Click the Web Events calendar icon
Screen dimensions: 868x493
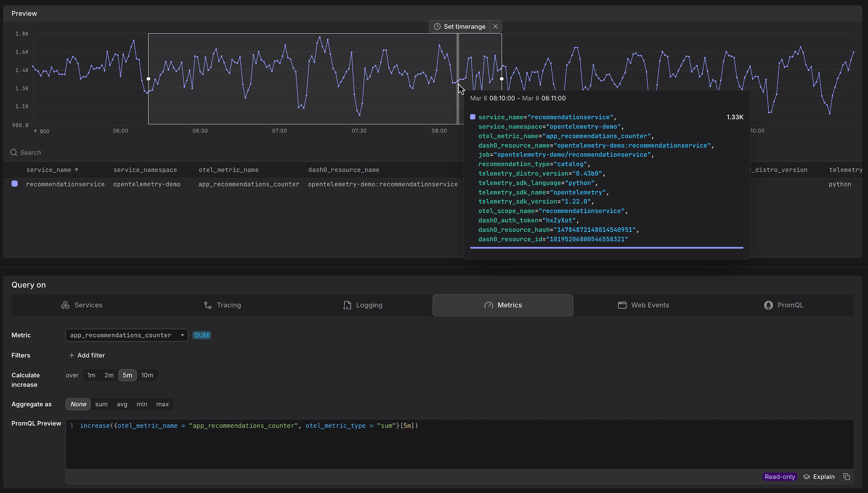click(622, 305)
